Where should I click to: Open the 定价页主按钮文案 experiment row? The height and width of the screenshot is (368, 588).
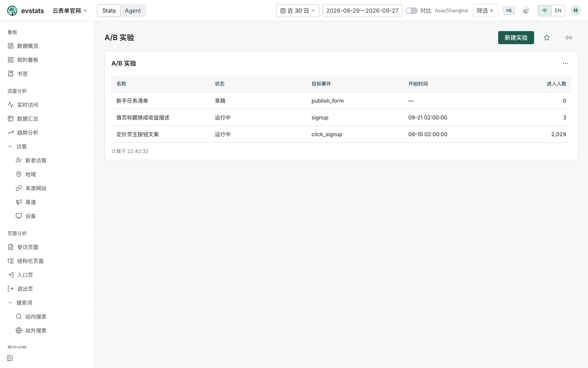click(341, 134)
